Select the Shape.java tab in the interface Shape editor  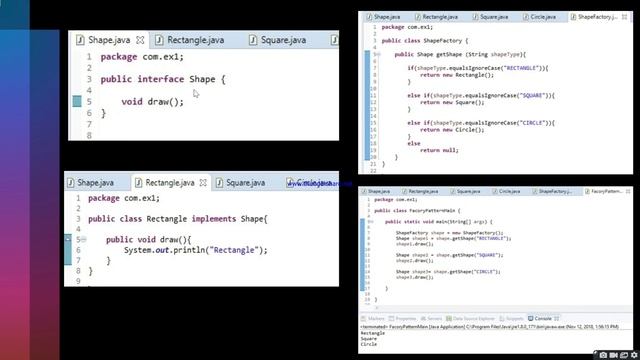tap(109, 40)
